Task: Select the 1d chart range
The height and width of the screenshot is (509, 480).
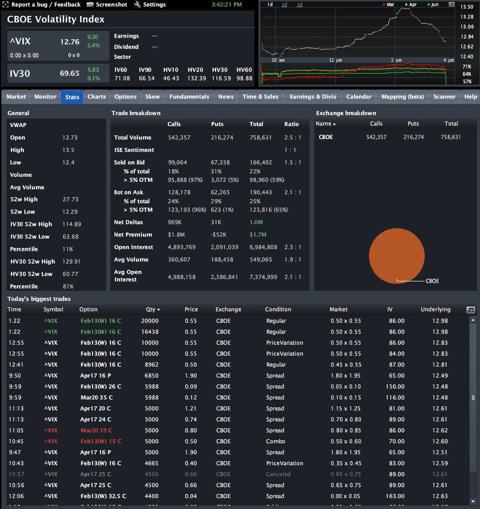Action: (270, 5)
